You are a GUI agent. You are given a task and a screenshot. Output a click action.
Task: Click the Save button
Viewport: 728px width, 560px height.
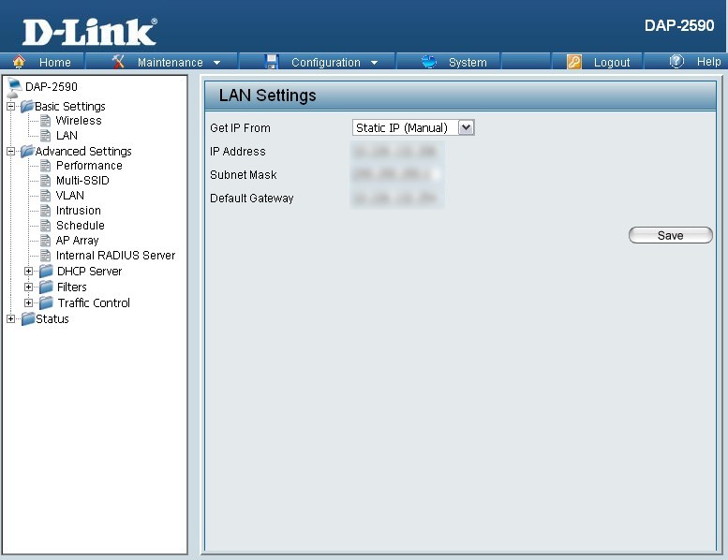coord(671,235)
